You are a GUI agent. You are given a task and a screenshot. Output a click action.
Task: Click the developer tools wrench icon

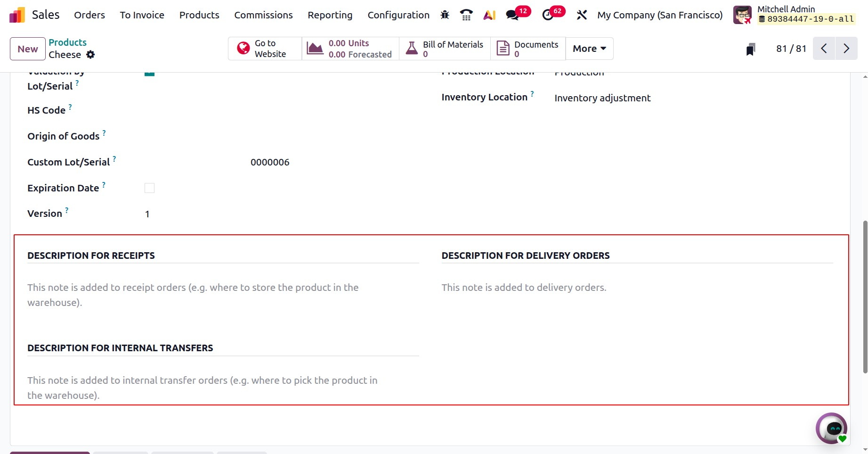tap(582, 15)
